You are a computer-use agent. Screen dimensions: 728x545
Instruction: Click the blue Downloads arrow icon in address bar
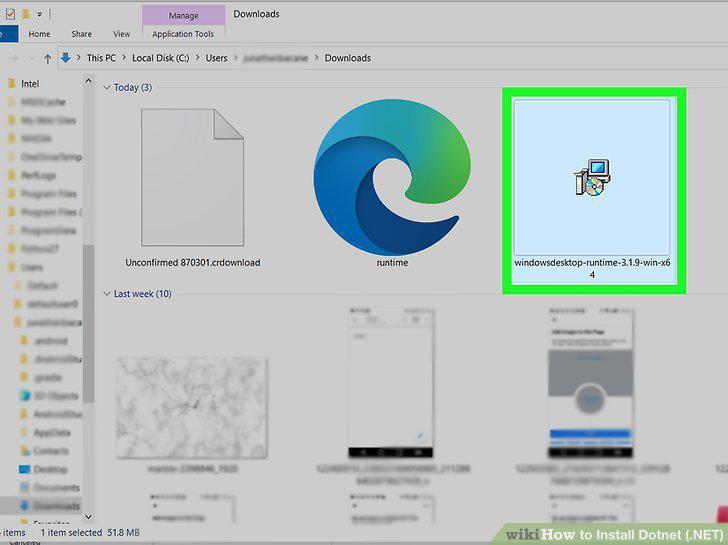pos(65,58)
